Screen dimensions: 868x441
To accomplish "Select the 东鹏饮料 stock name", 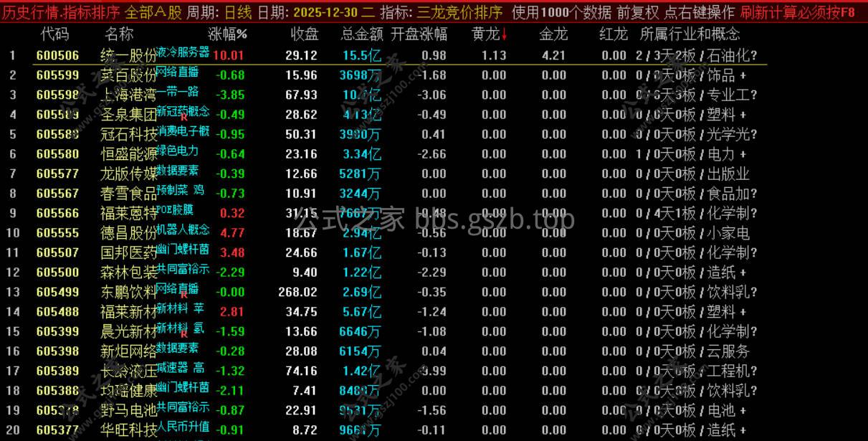I will pyautogui.click(x=129, y=293).
